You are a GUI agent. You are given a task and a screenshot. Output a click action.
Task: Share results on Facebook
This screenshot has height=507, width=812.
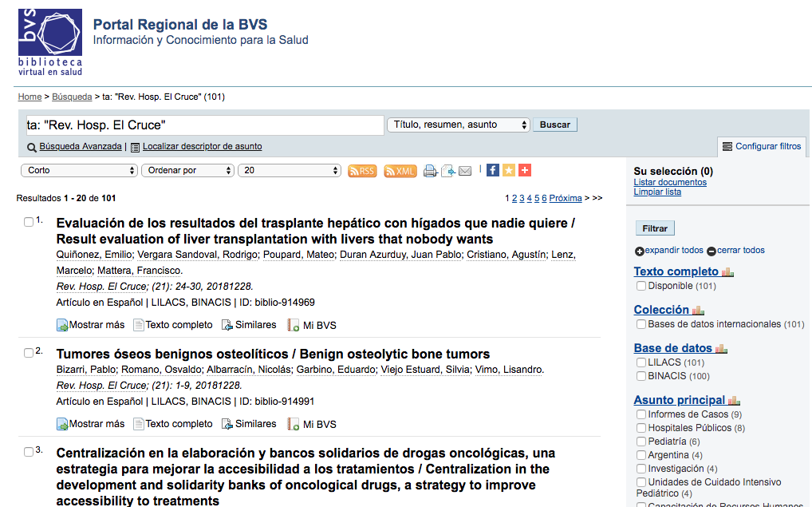pos(493,170)
